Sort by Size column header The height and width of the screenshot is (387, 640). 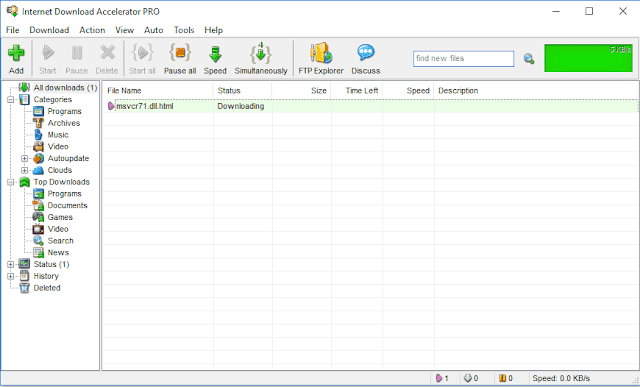pos(302,91)
